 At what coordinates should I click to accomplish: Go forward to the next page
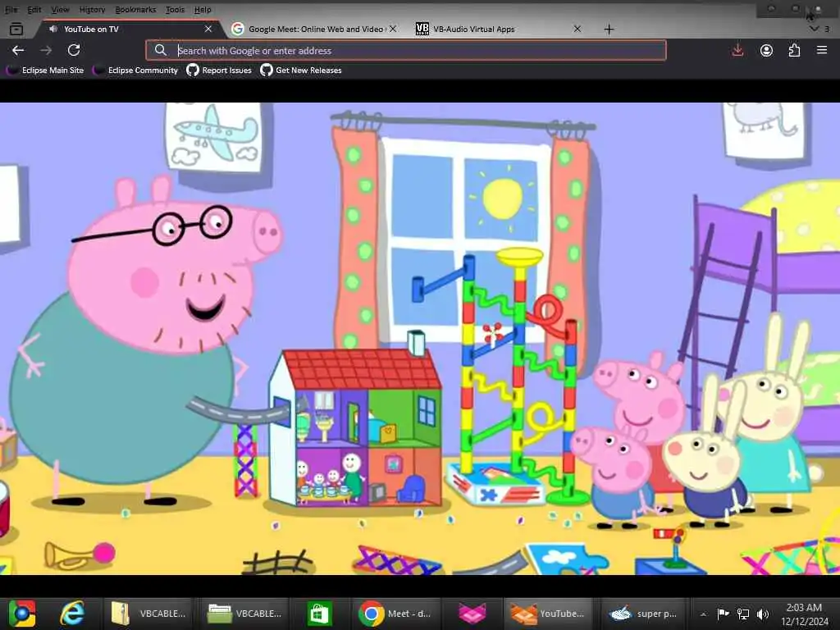click(x=46, y=50)
